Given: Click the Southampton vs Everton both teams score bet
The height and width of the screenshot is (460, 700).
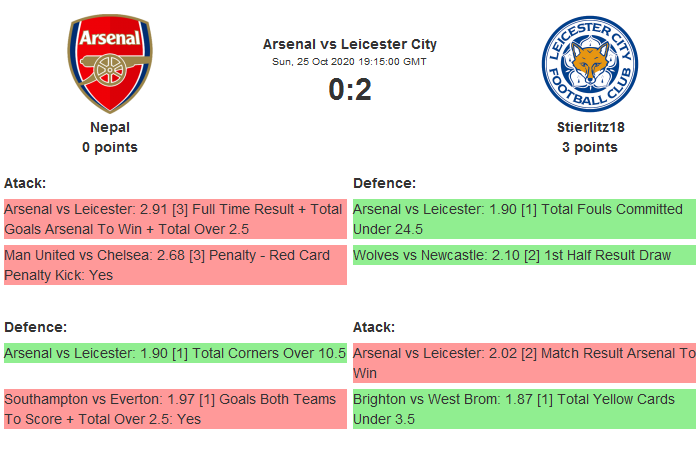Looking at the screenshot, I should 174,409.
